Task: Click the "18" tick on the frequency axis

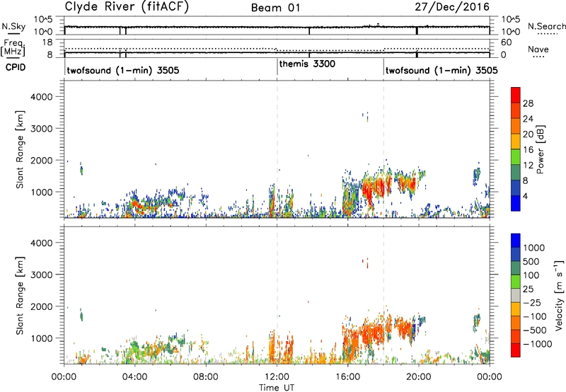Action: pyautogui.click(x=47, y=42)
